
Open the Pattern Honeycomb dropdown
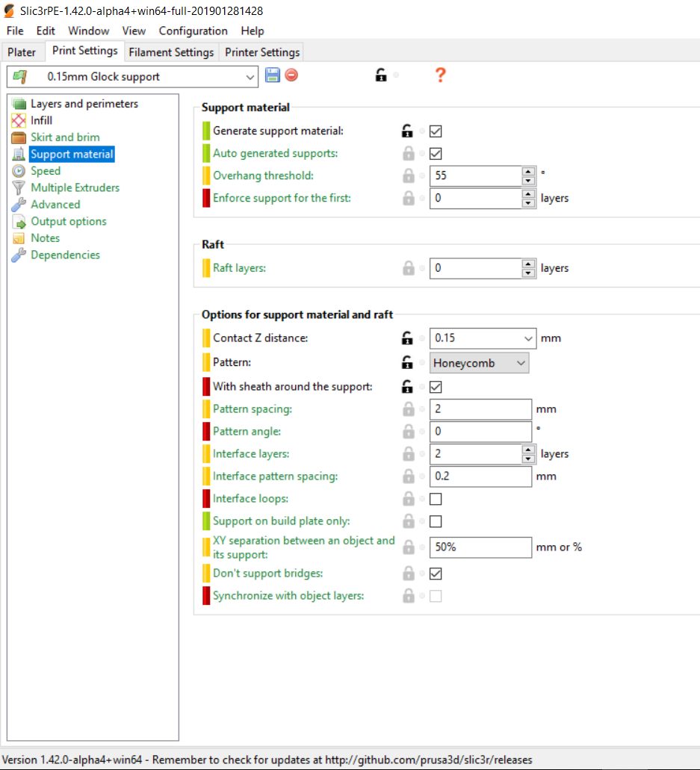480,364
